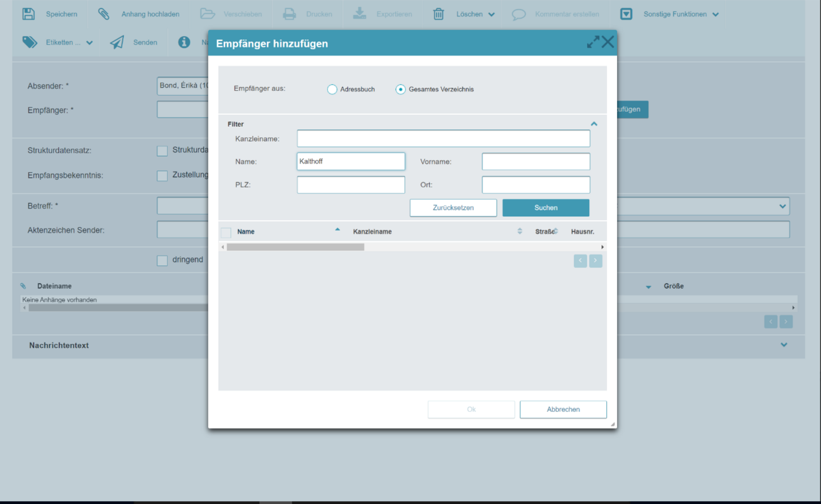This screenshot has width=821, height=504.
Task: Tick the select-all checkbox in results header
Action: 226,232
